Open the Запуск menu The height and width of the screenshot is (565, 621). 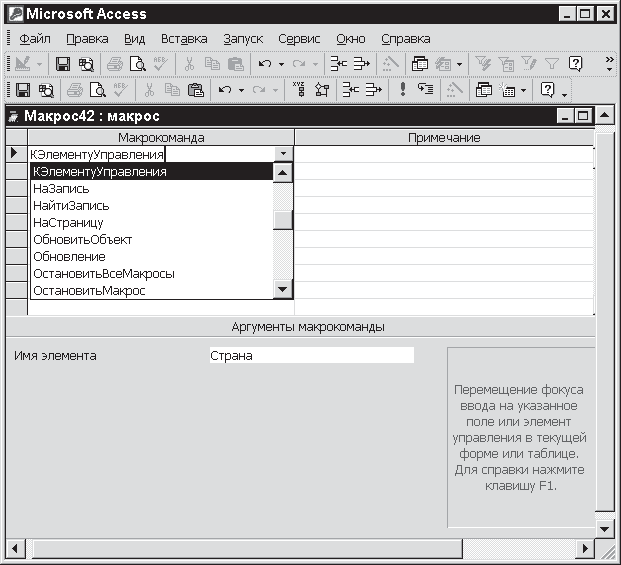243,38
